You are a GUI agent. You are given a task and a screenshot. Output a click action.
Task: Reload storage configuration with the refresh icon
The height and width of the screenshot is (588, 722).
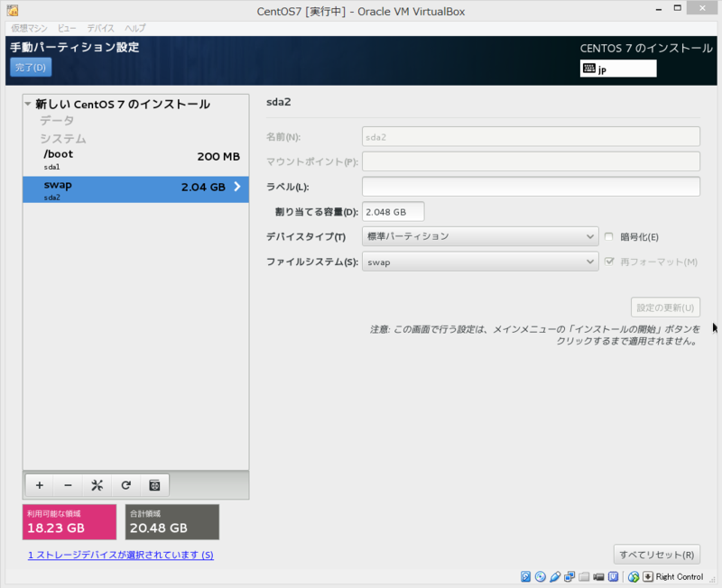[x=125, y=485]
